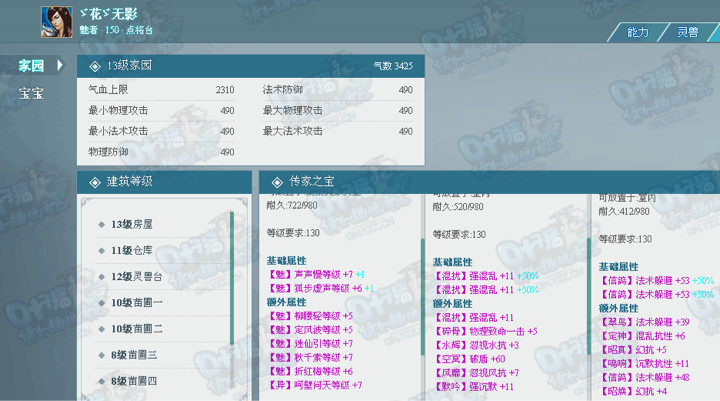Click the character avatar portrait
This screenshot has width=720, height=401.
click(x=57, y=21)
